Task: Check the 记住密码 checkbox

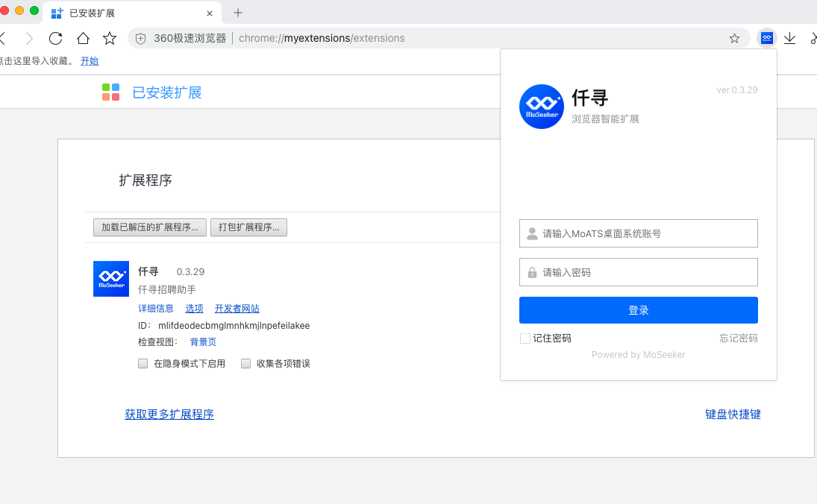Action: click(x=525, y=338)
